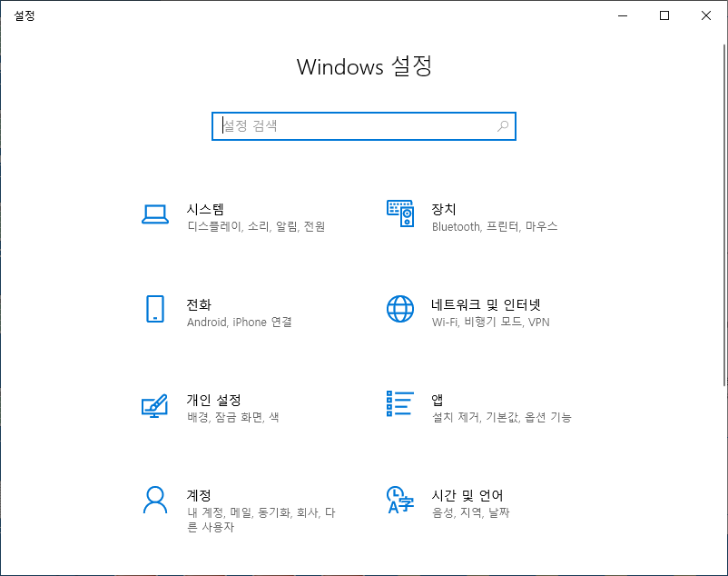
Task: Click 'Bluetooth, 프린터, 마우스' description
Action: tap(495, 227)
